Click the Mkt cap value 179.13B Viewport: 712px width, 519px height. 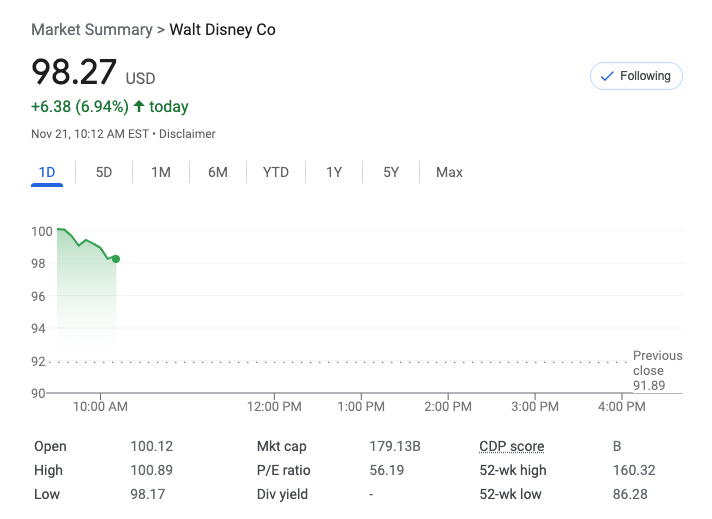point(395,447)
